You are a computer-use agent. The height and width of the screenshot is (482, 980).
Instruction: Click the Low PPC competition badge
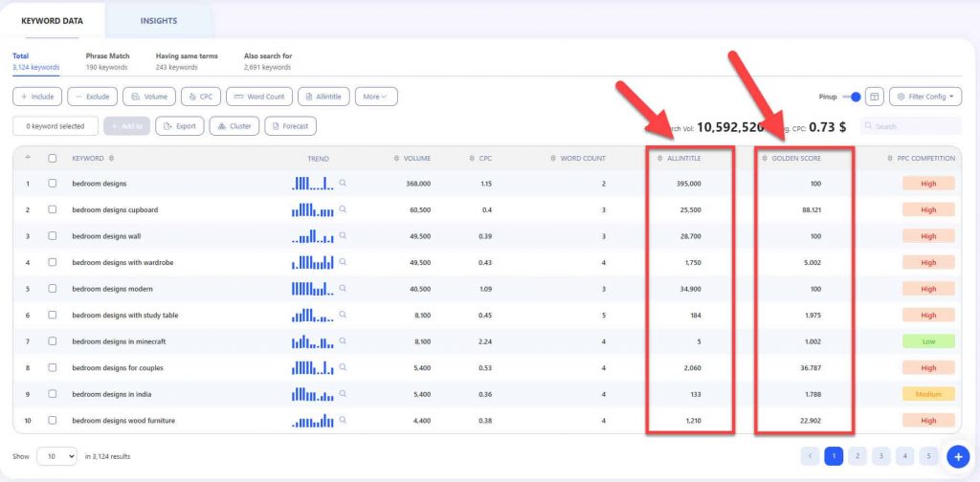(928, 341)
